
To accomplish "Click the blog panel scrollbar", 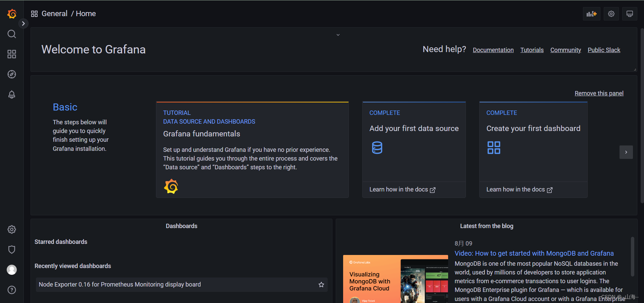I will pos(632,257).
